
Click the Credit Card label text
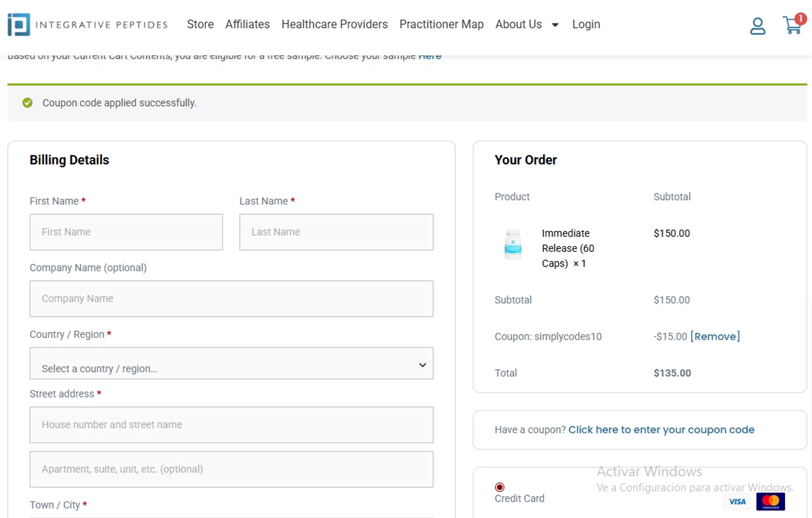(x=519, y=498)
